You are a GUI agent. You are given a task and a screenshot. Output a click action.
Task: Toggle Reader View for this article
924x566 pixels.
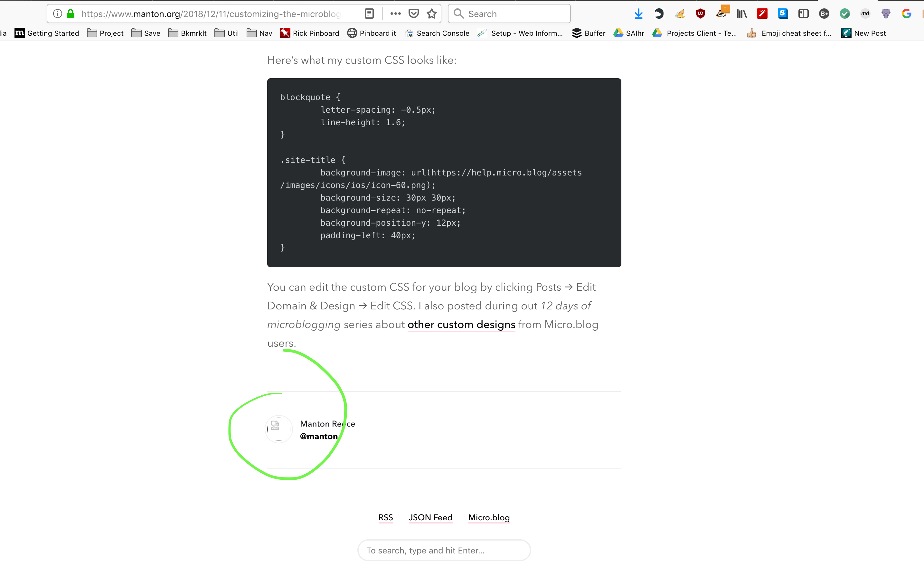click(x=369, y=14)
